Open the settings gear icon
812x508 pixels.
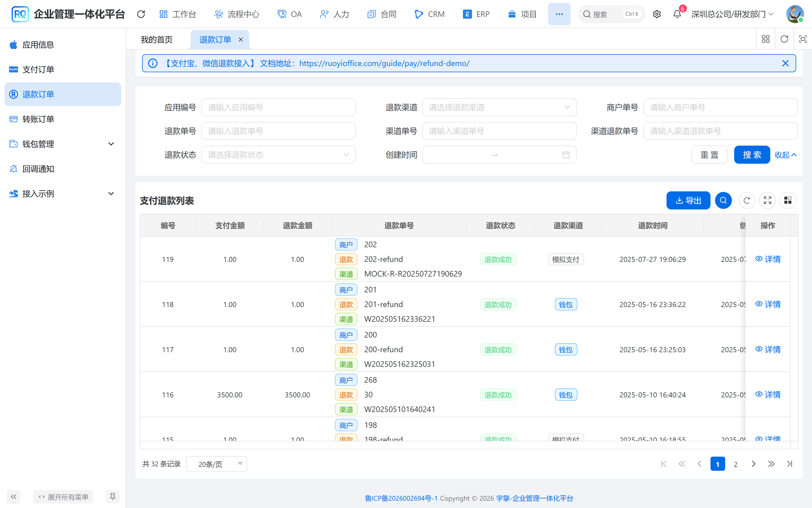(x=657, y=14)
